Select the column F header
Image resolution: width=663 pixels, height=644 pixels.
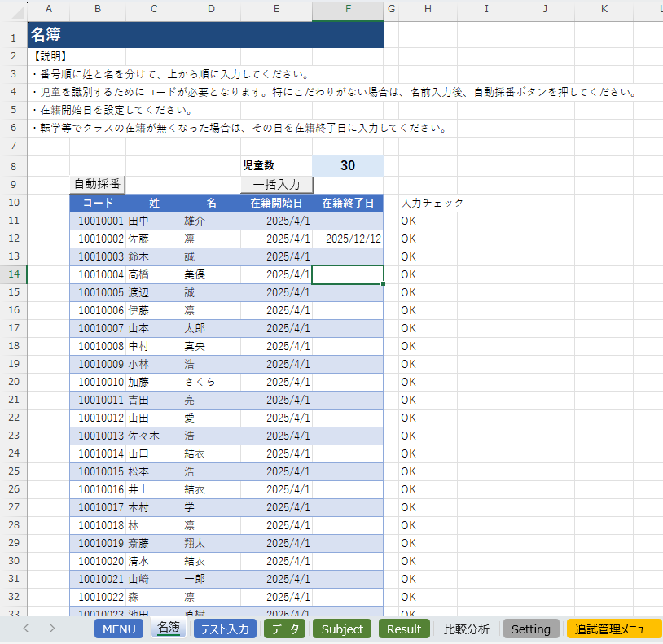[348, 8]
